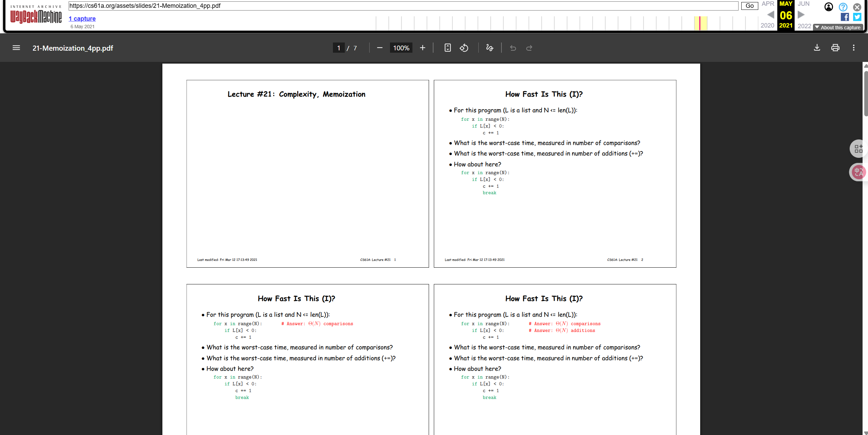The image size is (868, 435).
Task: Click the 1 capture link
Action: (x=82, y=19)
